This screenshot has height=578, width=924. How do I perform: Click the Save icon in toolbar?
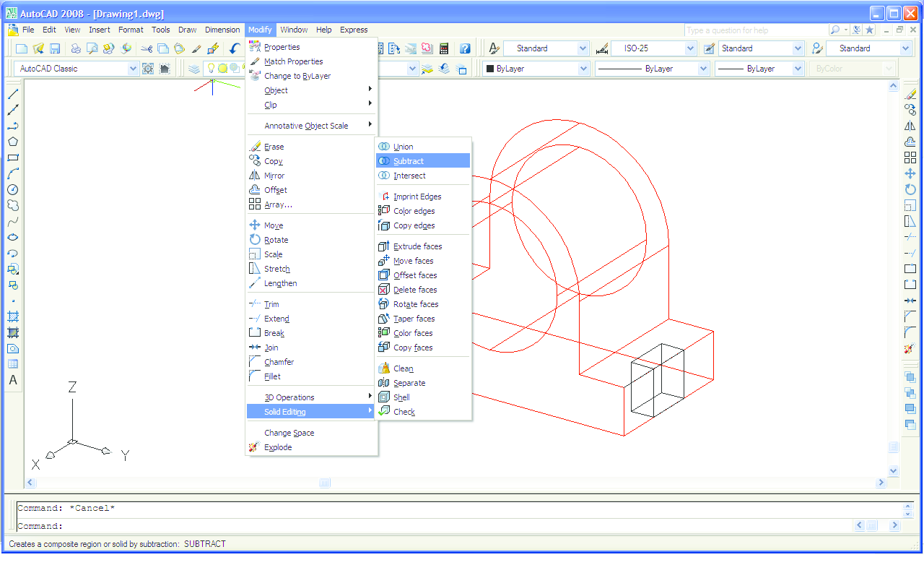tap(55, 48)
